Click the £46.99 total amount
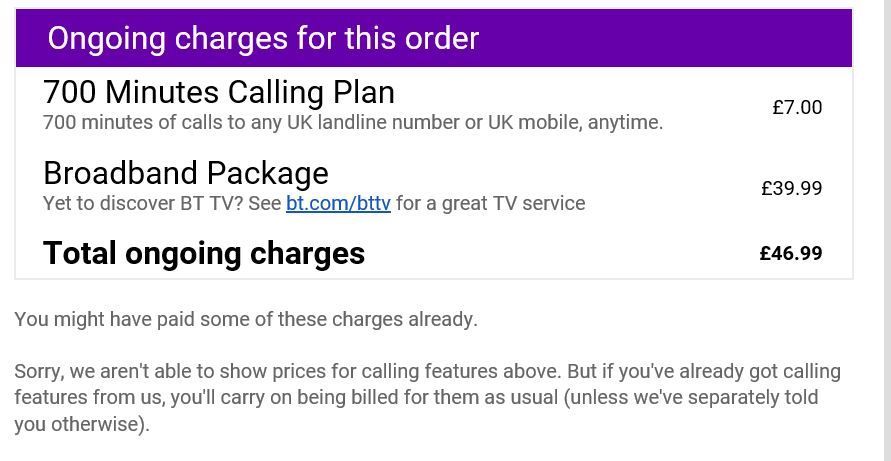This screenshot has width=891, height=461. 791,253
